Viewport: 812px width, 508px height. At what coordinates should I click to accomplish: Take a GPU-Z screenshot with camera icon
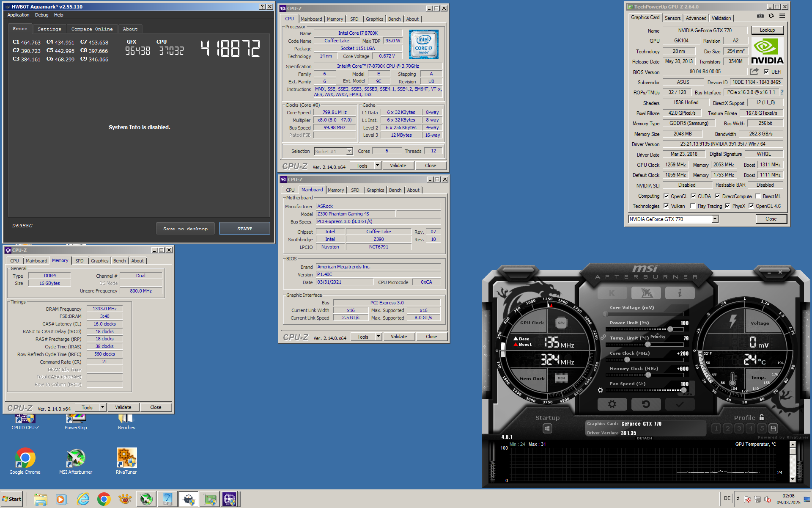[x=760, y=16]
